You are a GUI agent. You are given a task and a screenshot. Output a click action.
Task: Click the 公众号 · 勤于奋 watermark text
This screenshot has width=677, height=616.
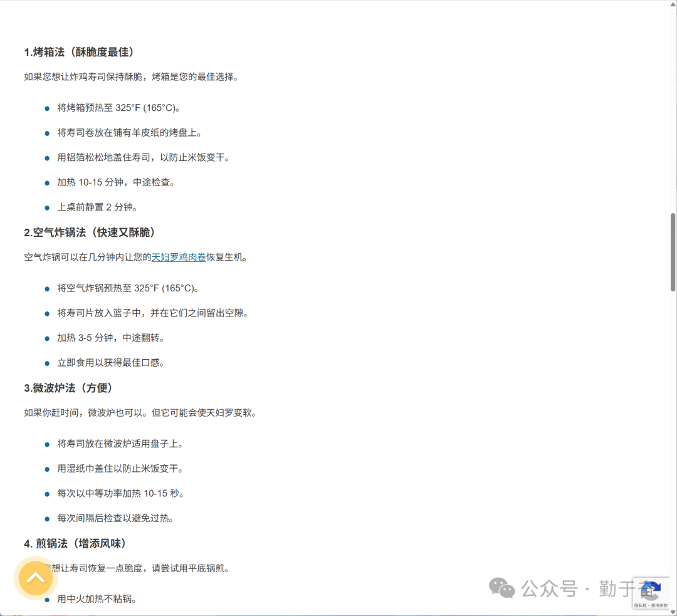coord(577,588)
